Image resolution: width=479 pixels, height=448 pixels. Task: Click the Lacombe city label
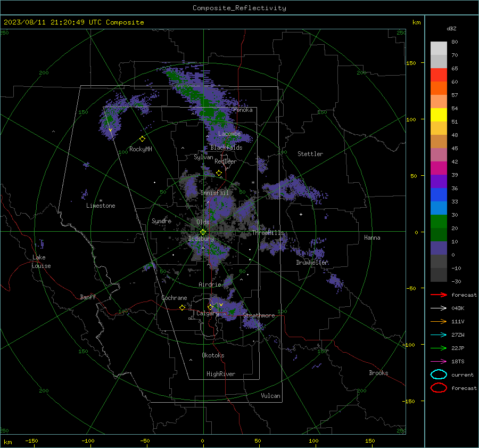click(229, 134)
